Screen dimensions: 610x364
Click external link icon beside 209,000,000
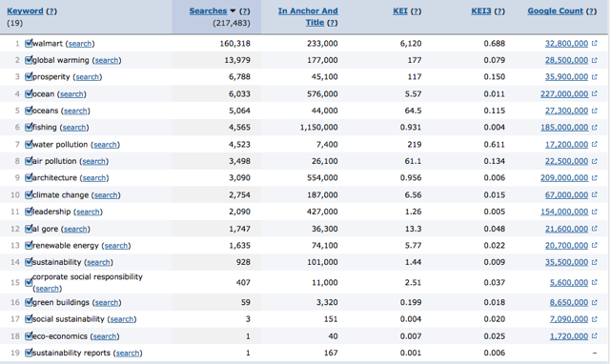pos(594,178)
